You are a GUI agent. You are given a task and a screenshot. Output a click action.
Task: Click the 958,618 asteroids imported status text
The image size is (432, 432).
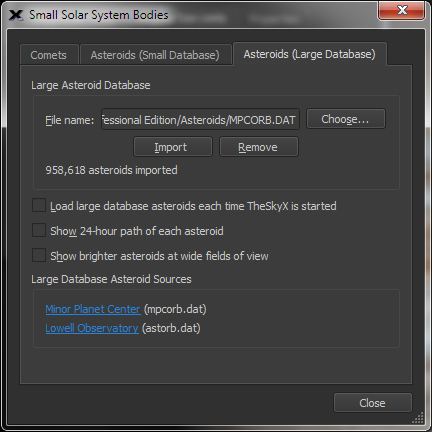point(111,170)
